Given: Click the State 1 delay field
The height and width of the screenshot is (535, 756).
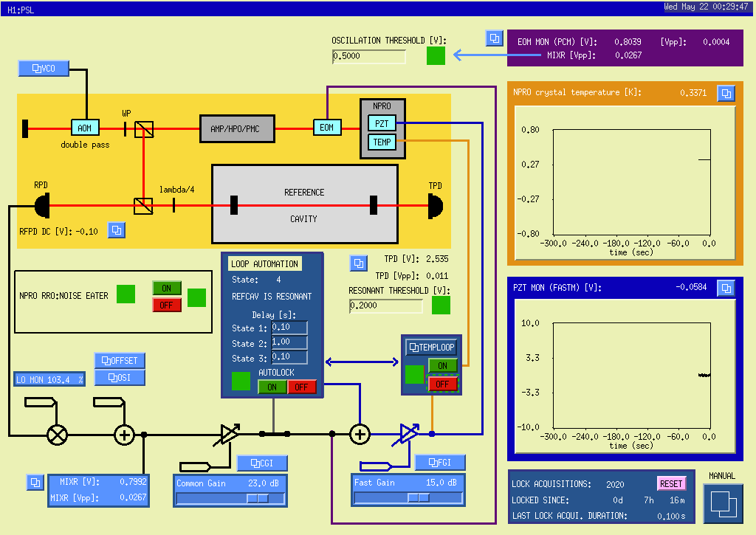Looking at the screenshot, I should (x=289, y=328).
